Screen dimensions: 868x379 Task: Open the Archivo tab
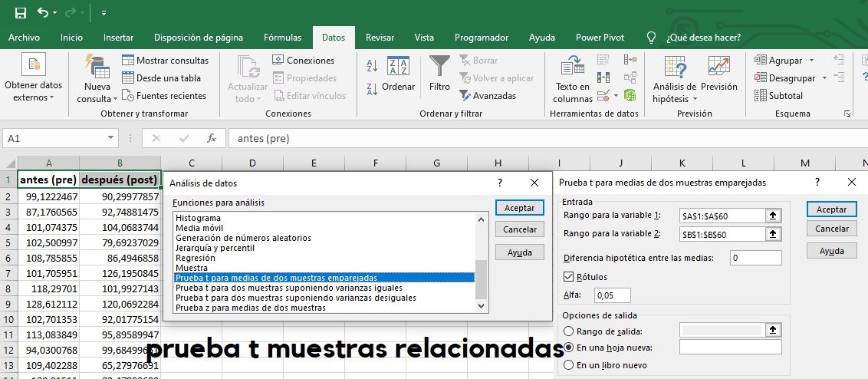click(24, 38)
